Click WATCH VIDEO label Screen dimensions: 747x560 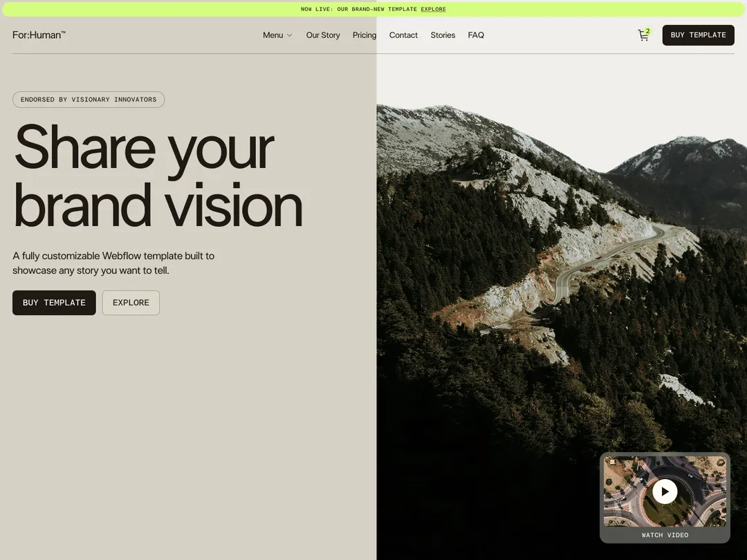click(x=665, y=534)
